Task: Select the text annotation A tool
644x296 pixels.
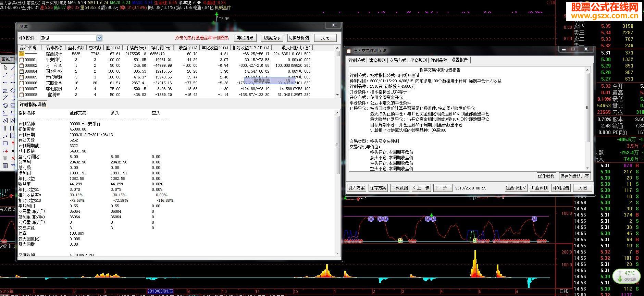Action: 13,151
